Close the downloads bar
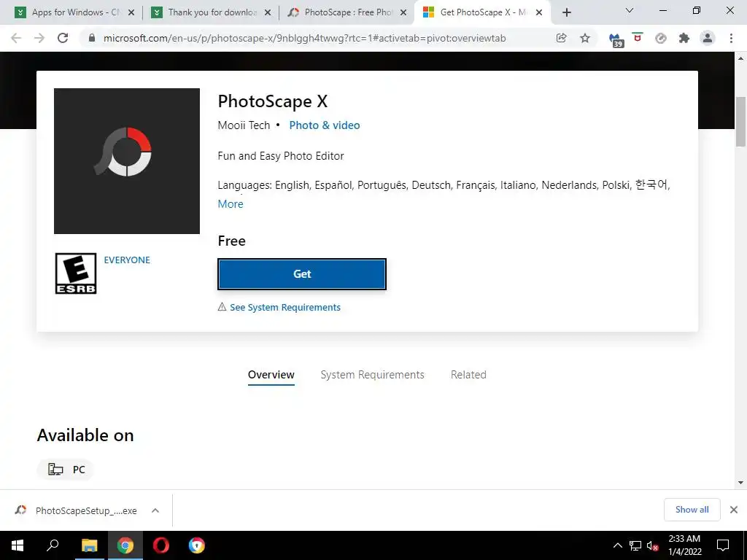The height and width of the screenshot is (560, 747). coord(734,510)
